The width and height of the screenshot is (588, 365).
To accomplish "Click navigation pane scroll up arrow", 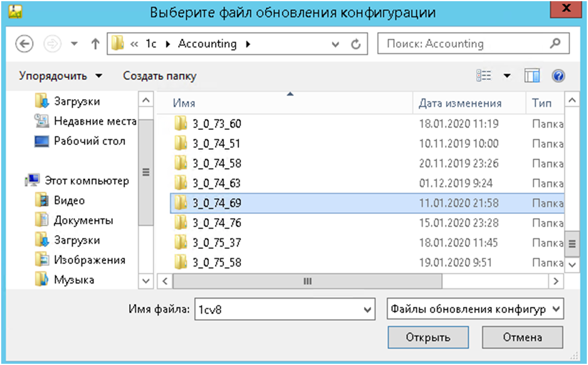I will point(146,100).
